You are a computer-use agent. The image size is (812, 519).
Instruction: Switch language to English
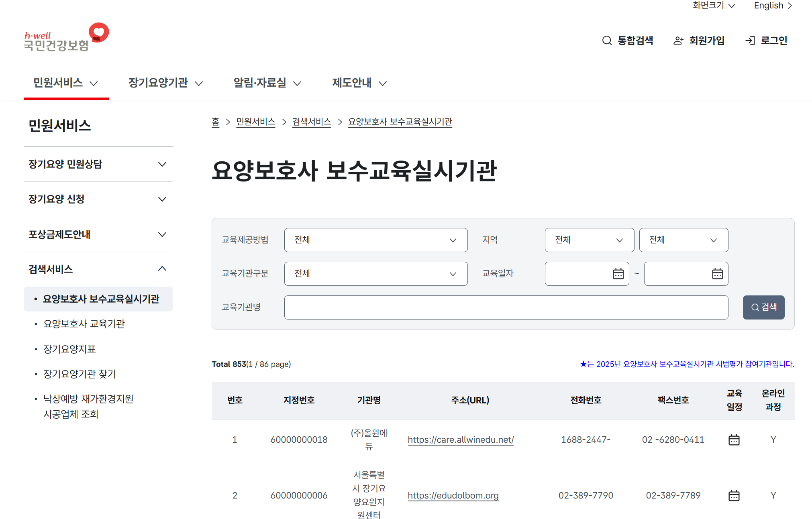point(773,6)
